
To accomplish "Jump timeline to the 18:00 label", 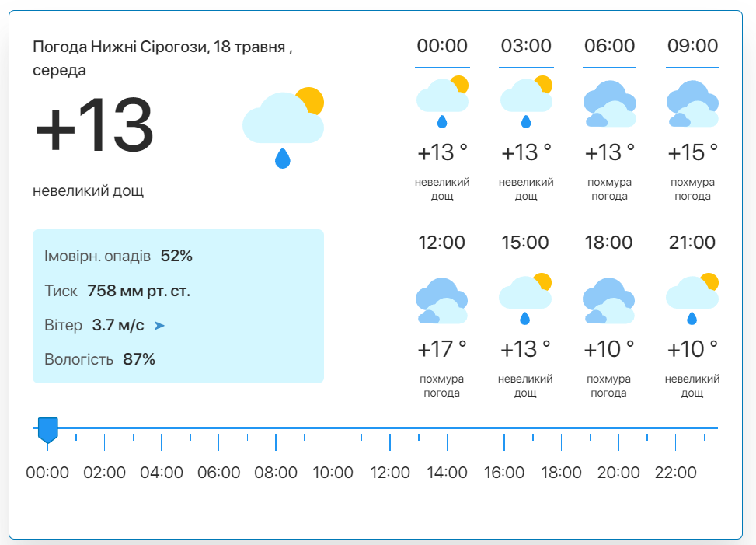I will click(561, 473).
